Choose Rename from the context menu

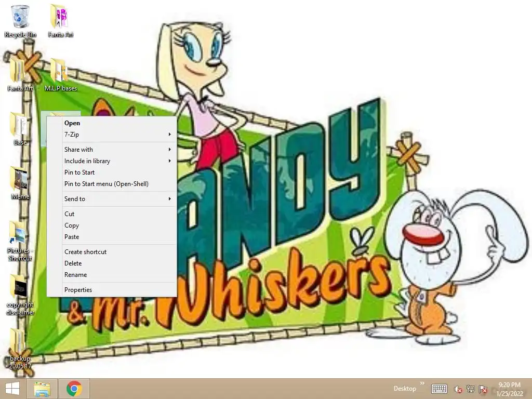[x=112, y=275]
